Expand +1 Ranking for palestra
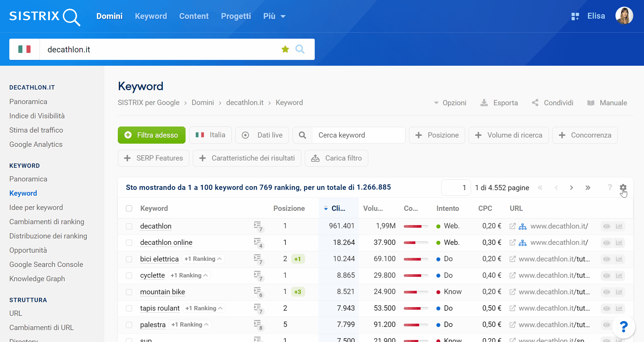644x342 pixels. (x=190, y=325)
